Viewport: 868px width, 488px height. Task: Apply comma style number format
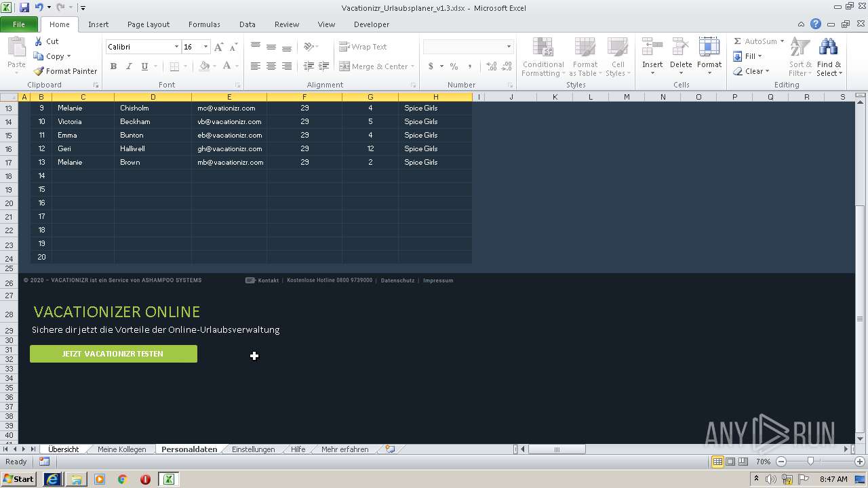click(469, 66)
